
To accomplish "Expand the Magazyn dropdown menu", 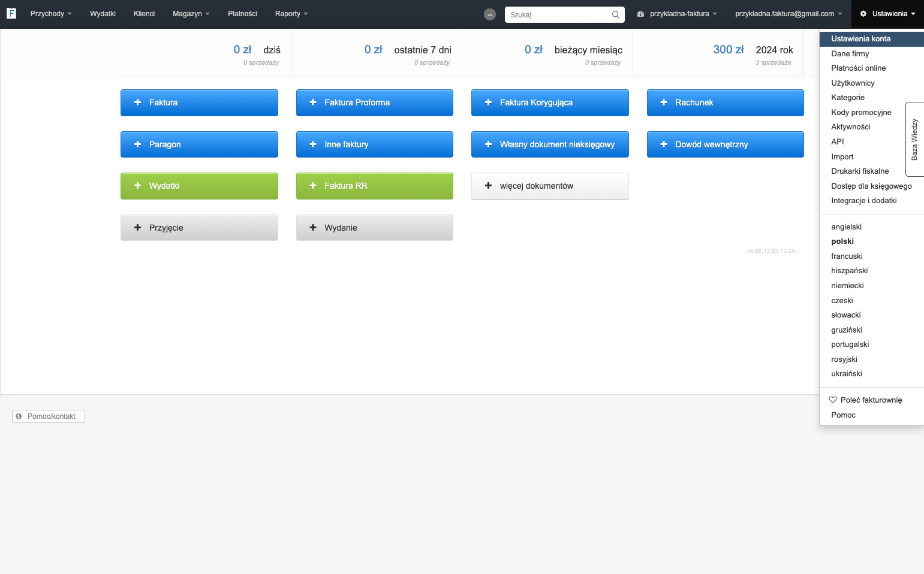I will [x=191, y=14].
